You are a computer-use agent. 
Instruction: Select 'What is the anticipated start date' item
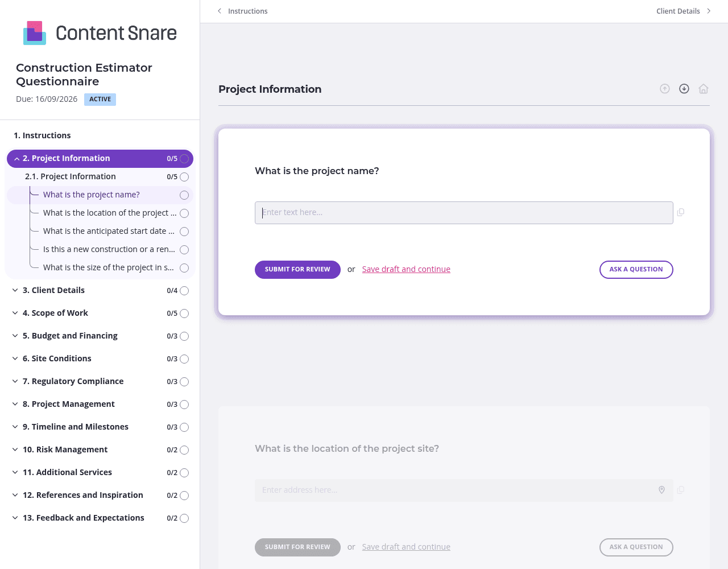(109, 231)
